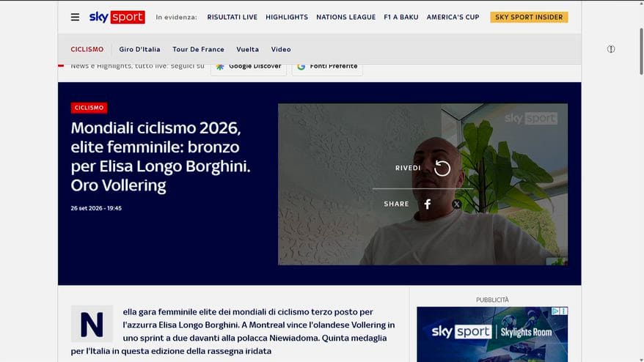Replay the video with Rivedi icon

(442, 168)
